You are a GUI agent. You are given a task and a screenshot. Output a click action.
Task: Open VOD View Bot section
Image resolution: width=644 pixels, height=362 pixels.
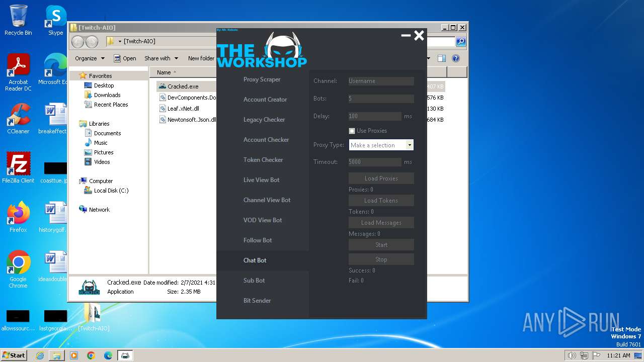pyautogui.click(x=263, y=220)
